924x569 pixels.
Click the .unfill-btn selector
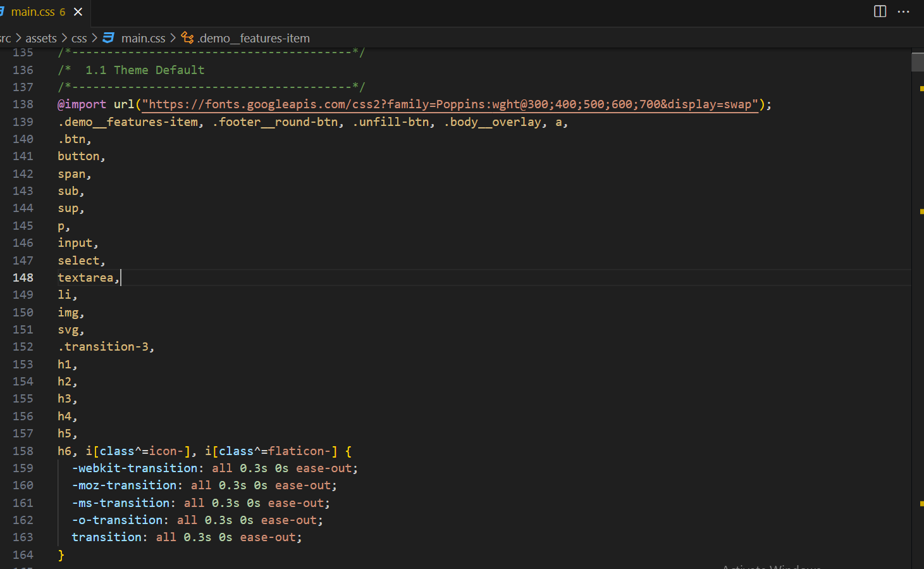(391, 122)
